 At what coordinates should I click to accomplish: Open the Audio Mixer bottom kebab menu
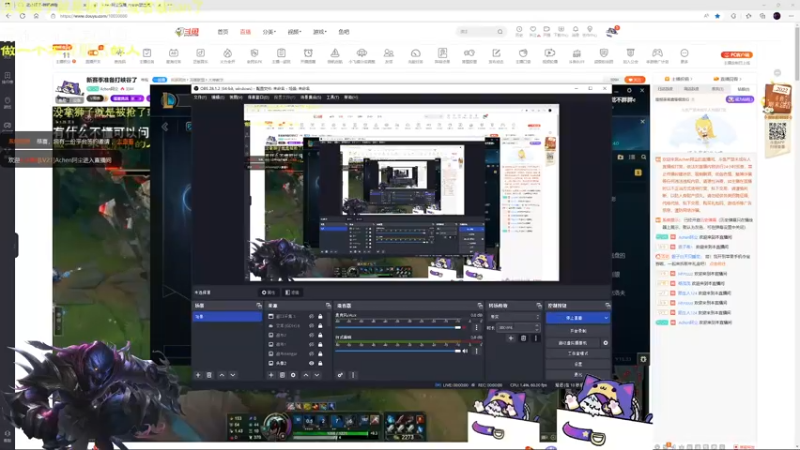click(353, 375)
